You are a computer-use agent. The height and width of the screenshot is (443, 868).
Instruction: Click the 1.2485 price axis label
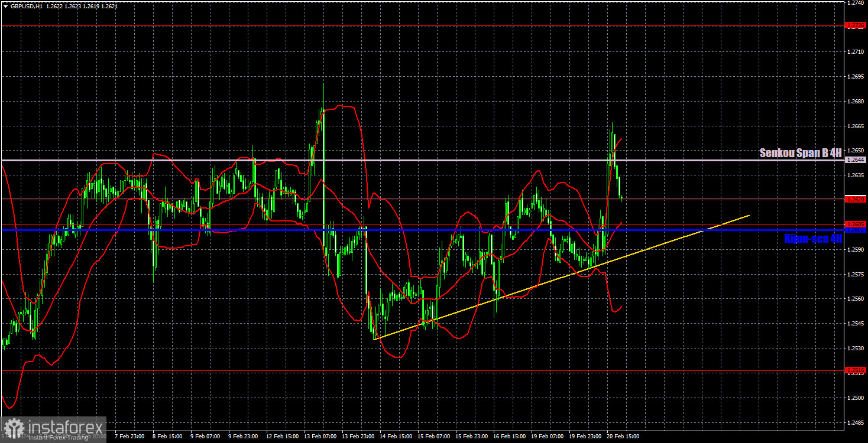(856, 422)
